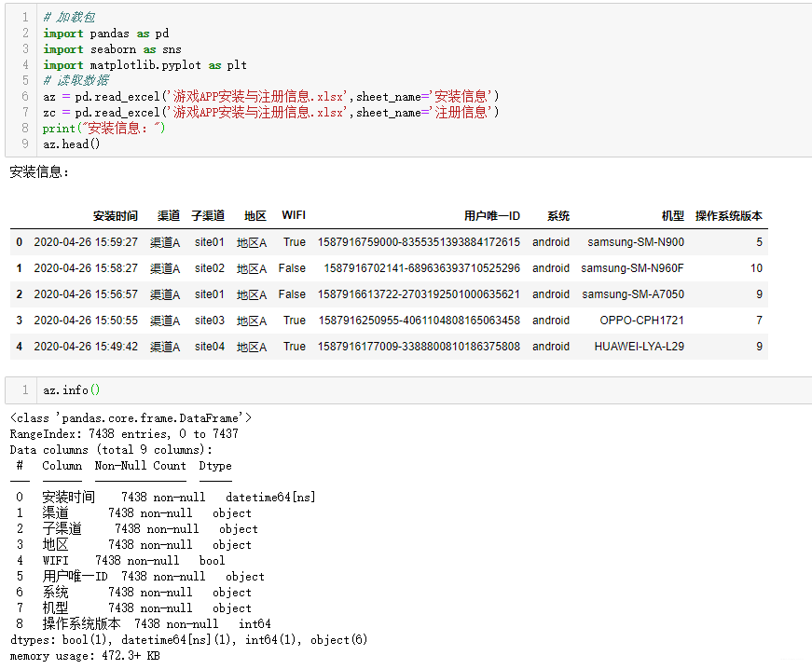Click the # 读取数据 comment line
This screenshot has width=812, height=669.
(76, 81)
